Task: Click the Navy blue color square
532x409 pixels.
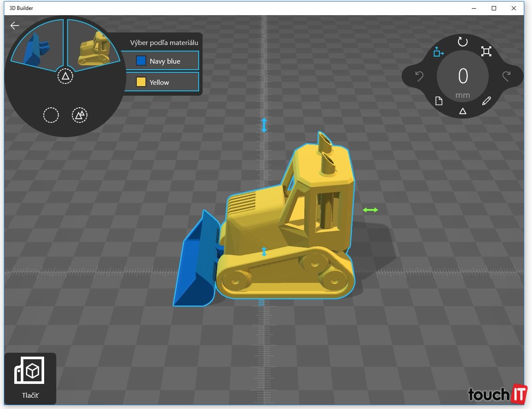Action: 141,61
